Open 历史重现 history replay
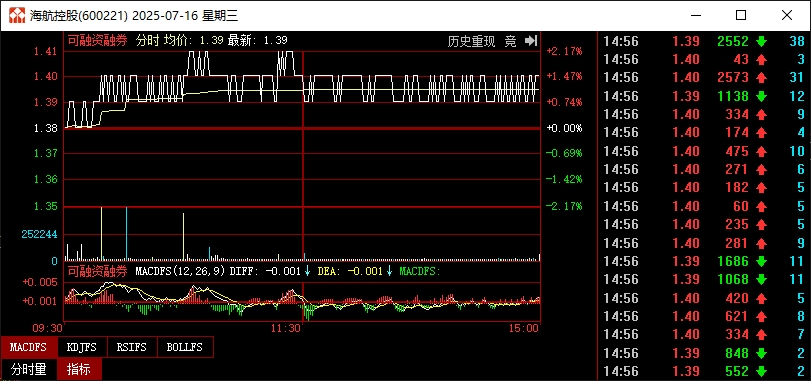 (471, 41)
